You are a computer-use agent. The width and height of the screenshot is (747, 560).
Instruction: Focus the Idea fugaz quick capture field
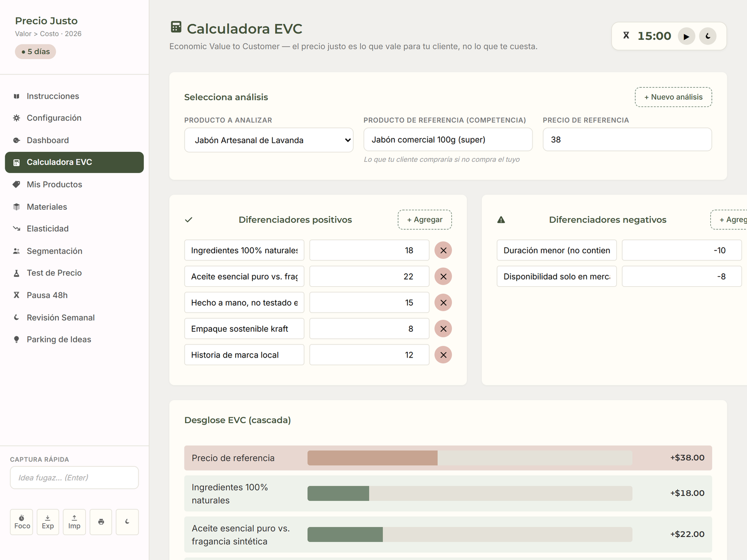click(x=74, y=477)
